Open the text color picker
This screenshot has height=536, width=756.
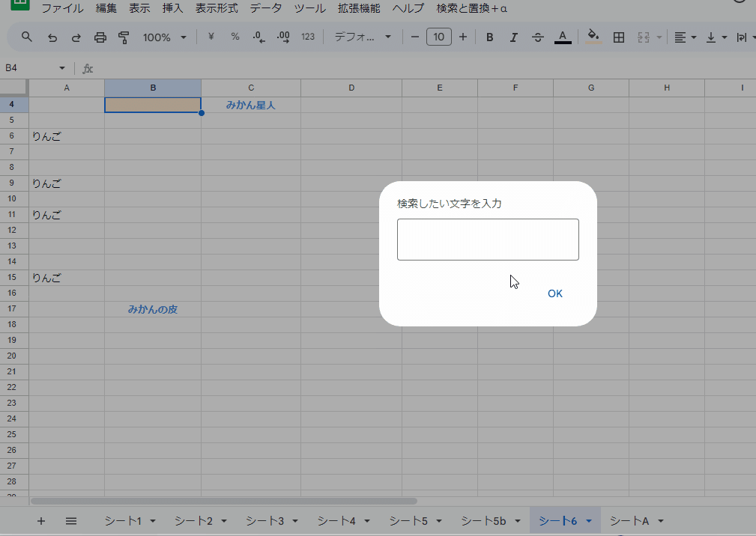[x=563, y=37]
